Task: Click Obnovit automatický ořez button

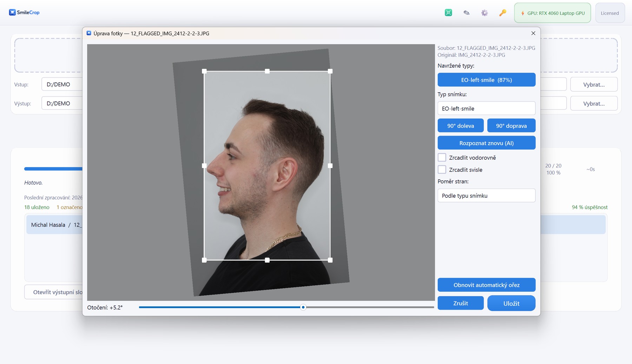Action: coord(486,285)
